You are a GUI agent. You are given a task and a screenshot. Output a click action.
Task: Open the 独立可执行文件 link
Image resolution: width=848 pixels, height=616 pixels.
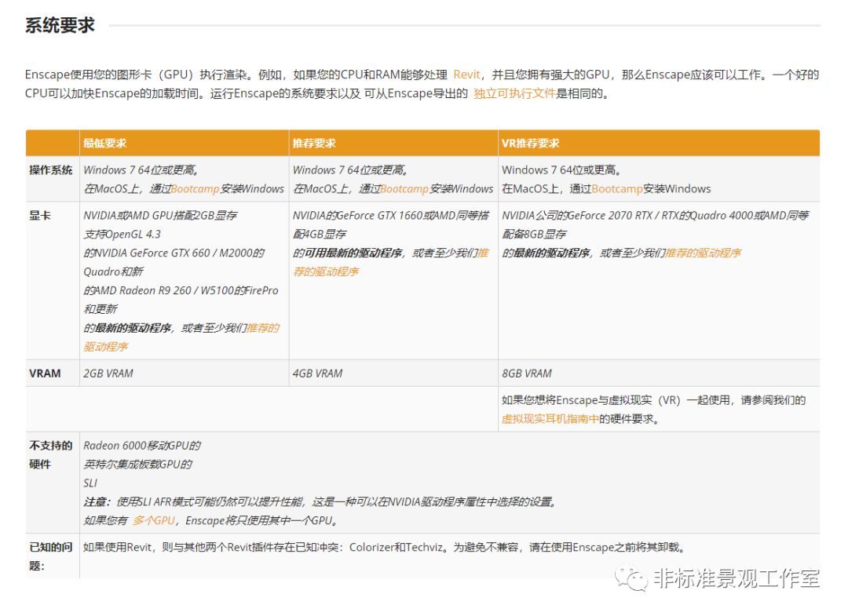(x=514, y=93)
